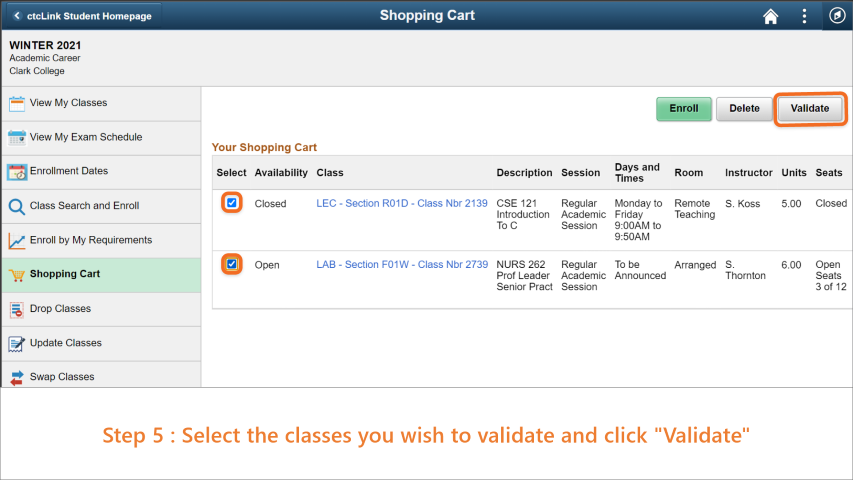Click the Swap Classes arrows icon

click(x=17, y=378)
